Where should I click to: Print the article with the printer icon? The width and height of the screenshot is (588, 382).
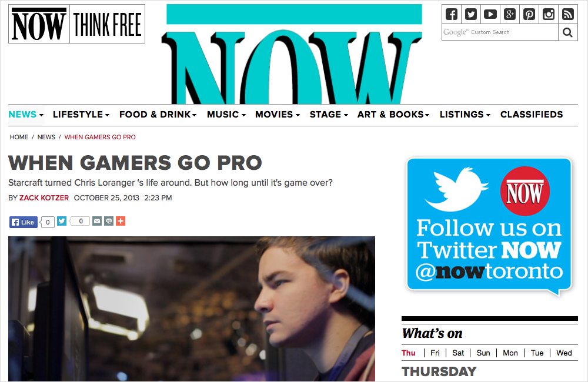[109, 221]
